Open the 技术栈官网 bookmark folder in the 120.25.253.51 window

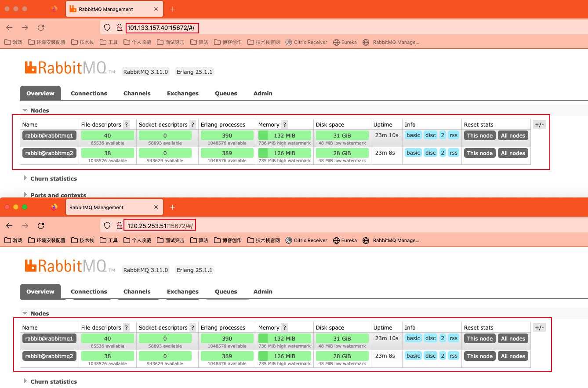(264, 240)
